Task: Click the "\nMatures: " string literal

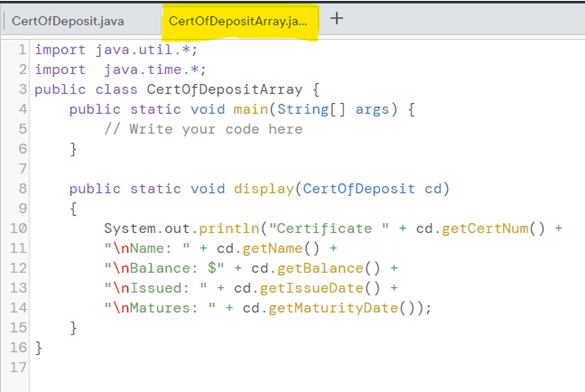Action: tap(160, 308)
